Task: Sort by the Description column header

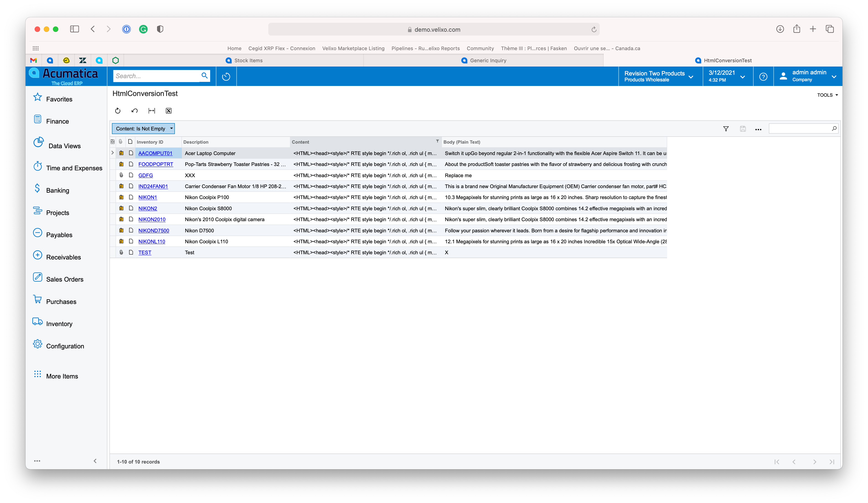Action: 236,142
